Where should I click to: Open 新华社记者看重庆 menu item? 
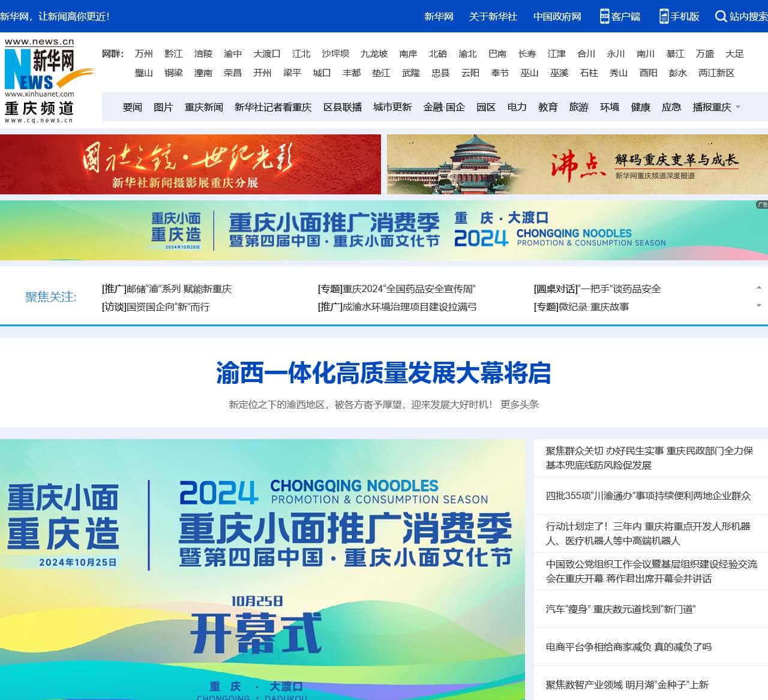click(x=273, y=107)
